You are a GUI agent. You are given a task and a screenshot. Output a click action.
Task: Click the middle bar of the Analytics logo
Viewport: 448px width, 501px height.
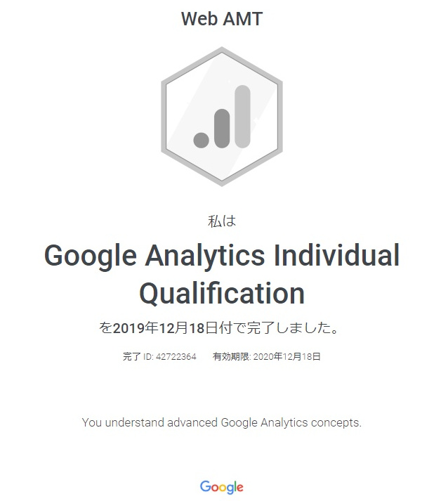222,128
